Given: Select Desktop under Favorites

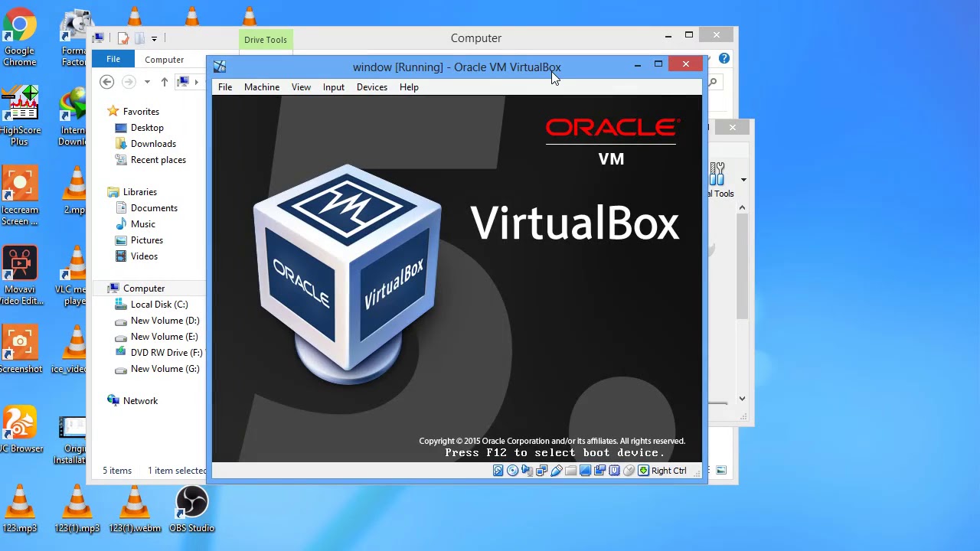Looking at the screenshot, I should click(x=147, y=128).
